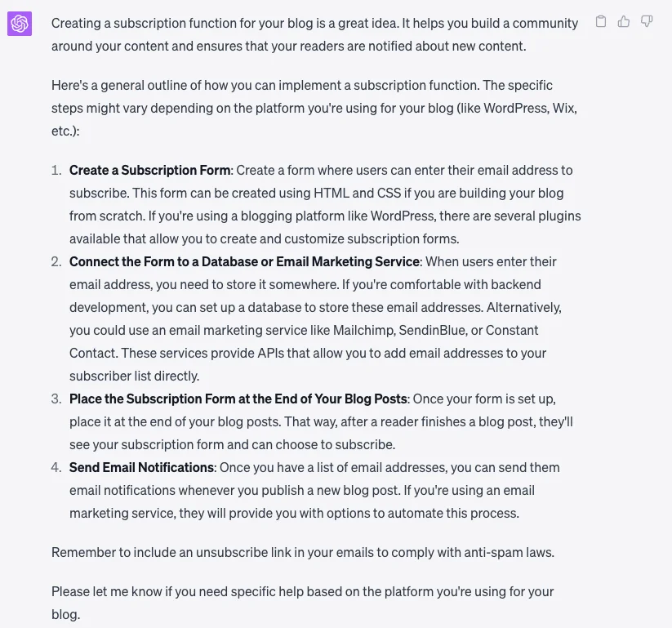672x628 pixels.
Task: Click the "Create a Subscription Form" bold heading
Action: coord(149,170)
